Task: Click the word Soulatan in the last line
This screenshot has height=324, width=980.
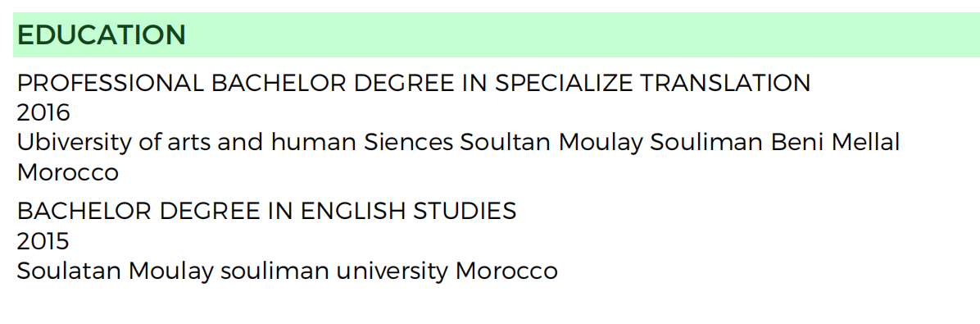Action: [x=69, y=271]
